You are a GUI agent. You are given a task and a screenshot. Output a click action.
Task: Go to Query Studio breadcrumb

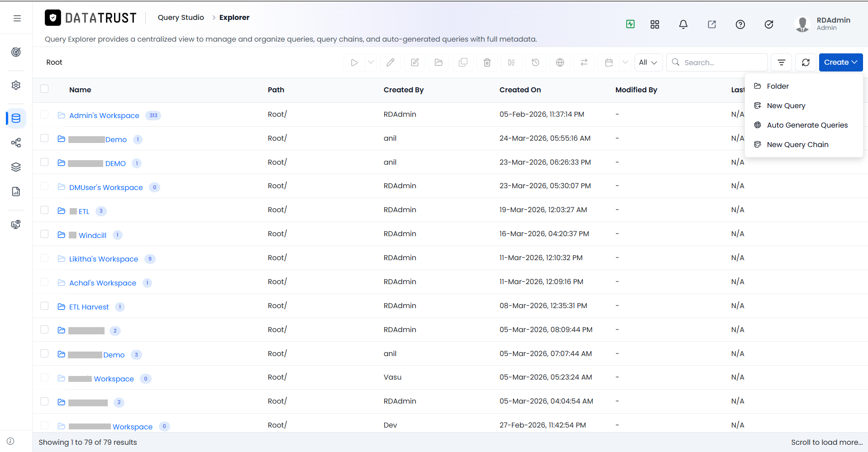[x=181, y=18]
